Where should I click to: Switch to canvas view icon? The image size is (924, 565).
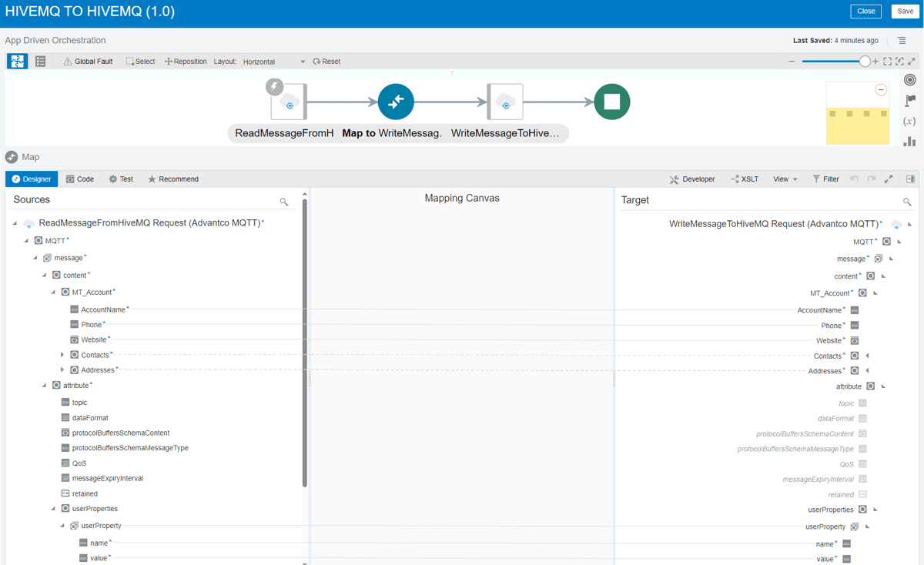click(17, 62)
